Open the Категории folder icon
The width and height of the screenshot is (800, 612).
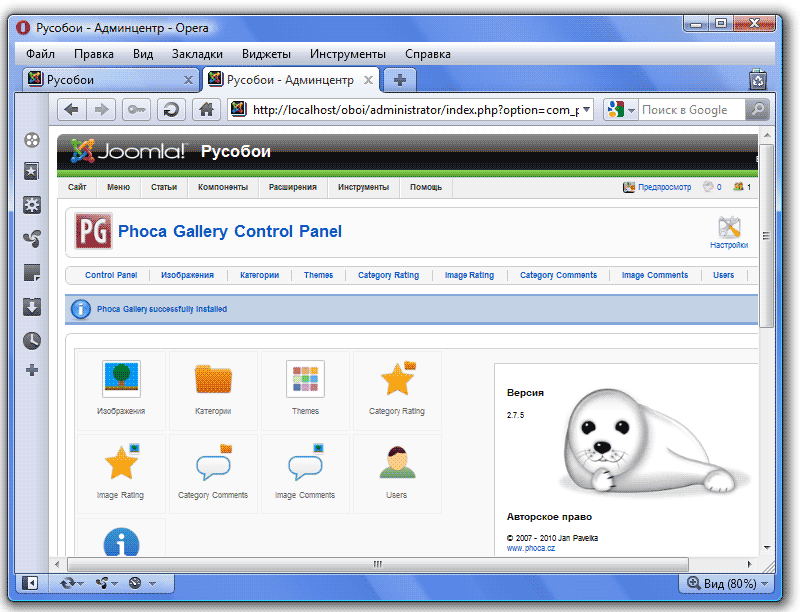213,380
